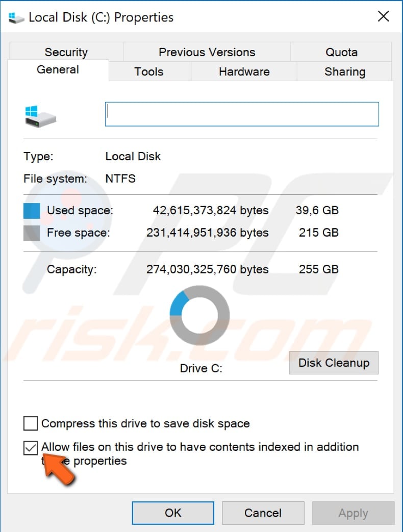The image size is (403, 532).
Task: Select the text '42,615,373,824 bytes'
Action: click(x=211, y=210)
